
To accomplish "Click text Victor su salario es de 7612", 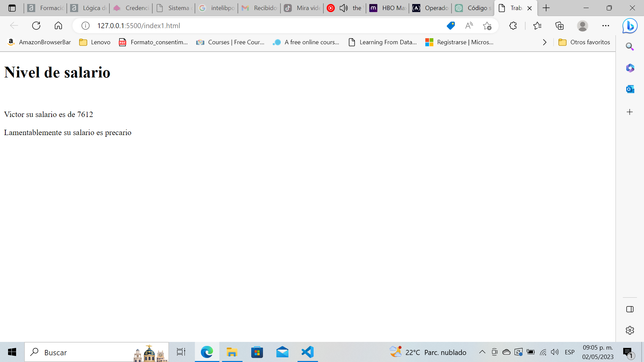I will 49,115.
